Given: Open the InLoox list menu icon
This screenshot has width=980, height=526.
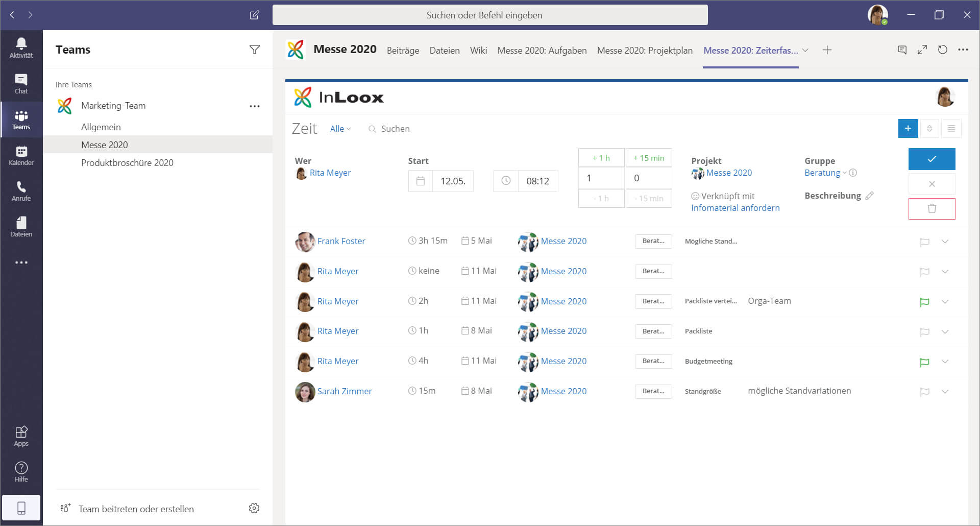Looking at the screenshot, I should point(951,129).
